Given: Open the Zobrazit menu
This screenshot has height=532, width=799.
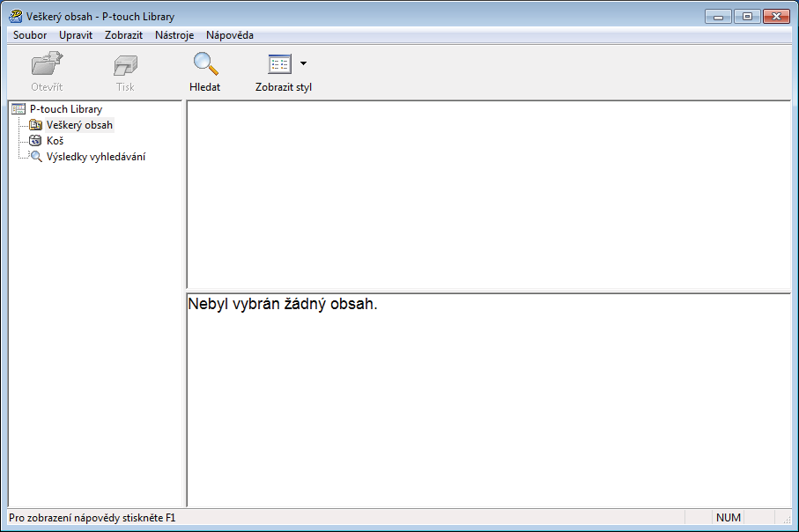Looking at the screenshot, I should (124, 35).
